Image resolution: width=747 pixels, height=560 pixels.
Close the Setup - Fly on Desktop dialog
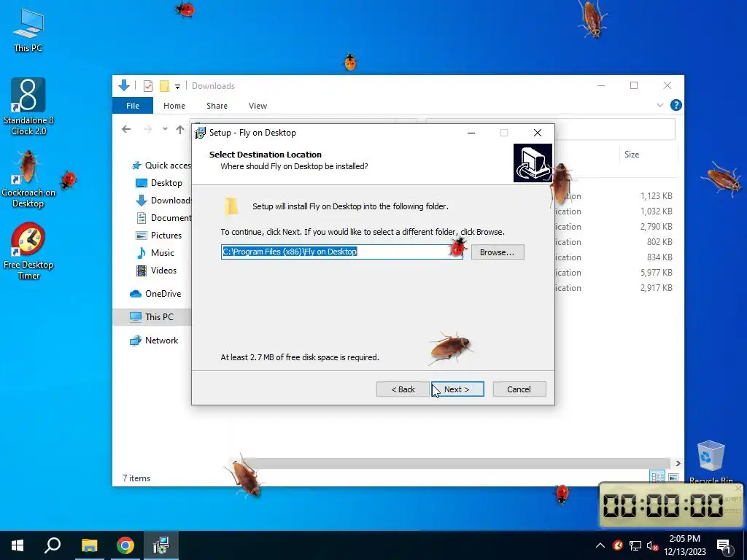coord(538,133)
